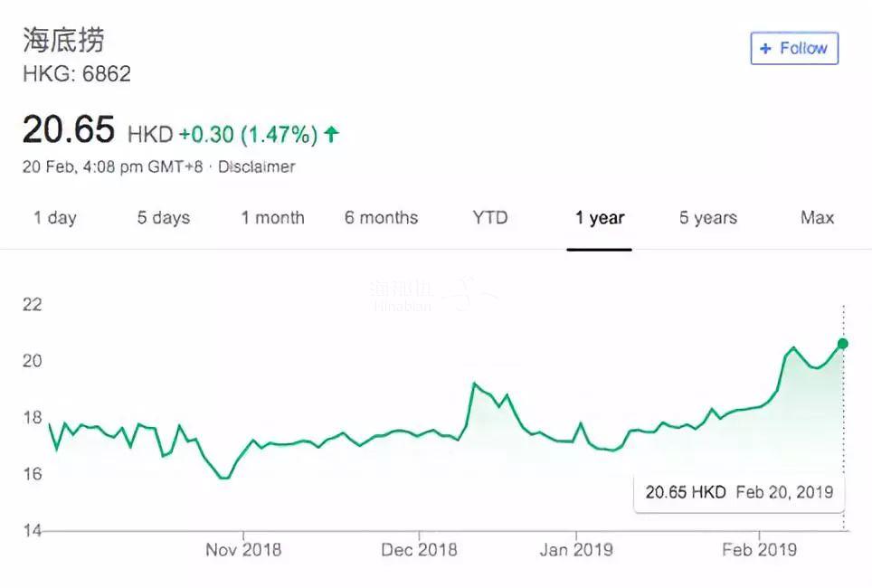872x588 pixels.
Task: Select the YTD tab
Action: coord(490,218)
